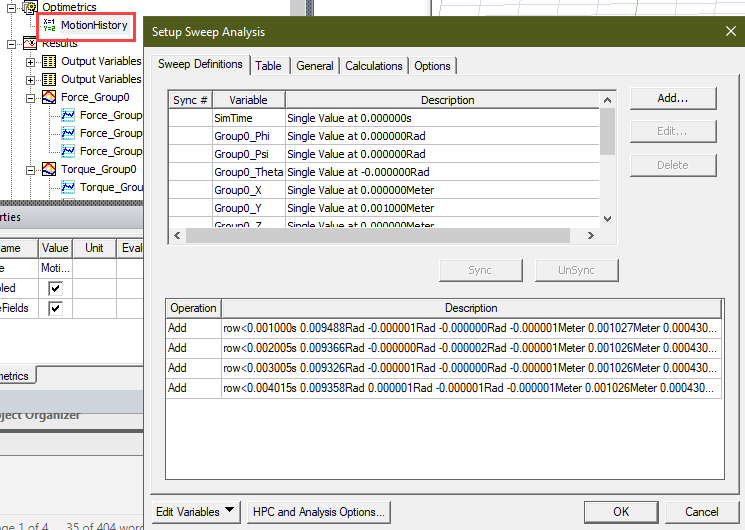Click the MotionHistory sweep icon
This screenshot has height=530, width=745.
click(49, 25)
